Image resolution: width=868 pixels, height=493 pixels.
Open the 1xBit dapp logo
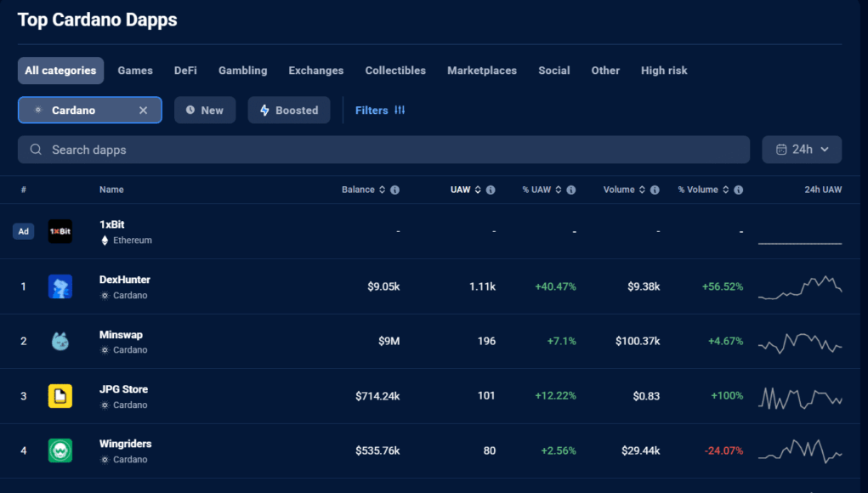pos(60,231)
